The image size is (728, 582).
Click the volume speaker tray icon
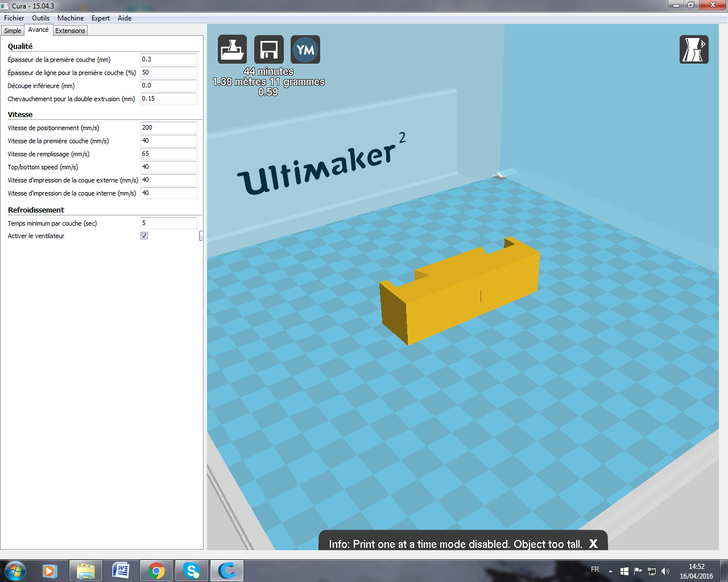tap(665, 571)
